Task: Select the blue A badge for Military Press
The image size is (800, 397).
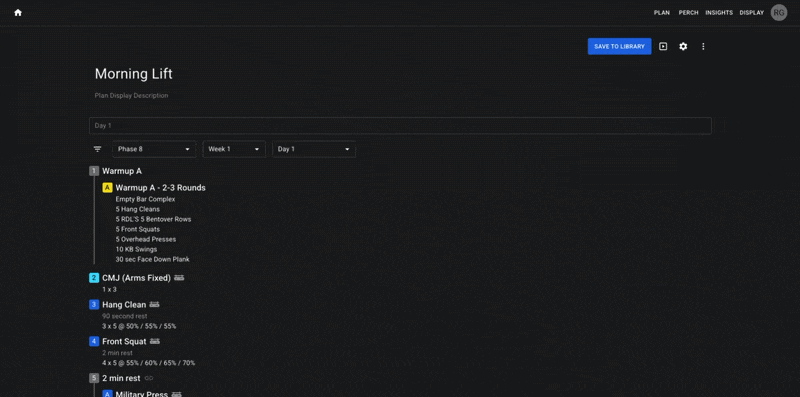Action: [x=107, y=394]
